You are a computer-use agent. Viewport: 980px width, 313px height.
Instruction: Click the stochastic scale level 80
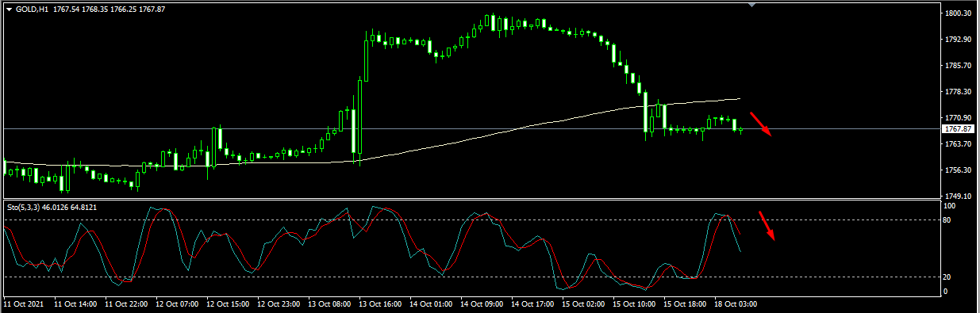coord(947,219)
